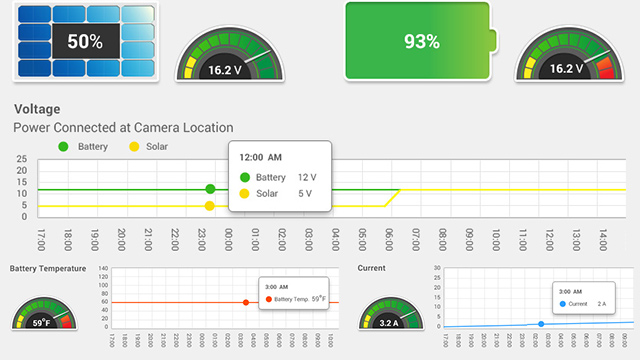The width and height of the screenshot is (640, 360).
Task: Click the 3:00 AM Current tooltip
Action: point(584,298)
